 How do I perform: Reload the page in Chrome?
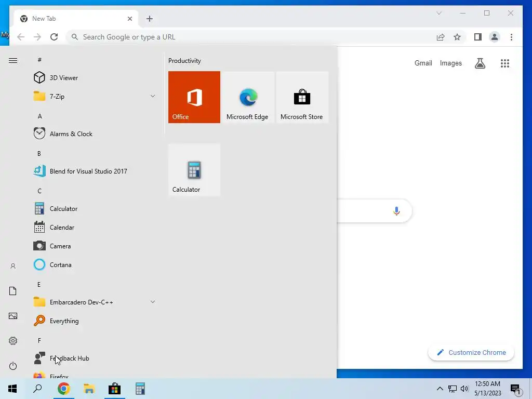pos(54,37)
